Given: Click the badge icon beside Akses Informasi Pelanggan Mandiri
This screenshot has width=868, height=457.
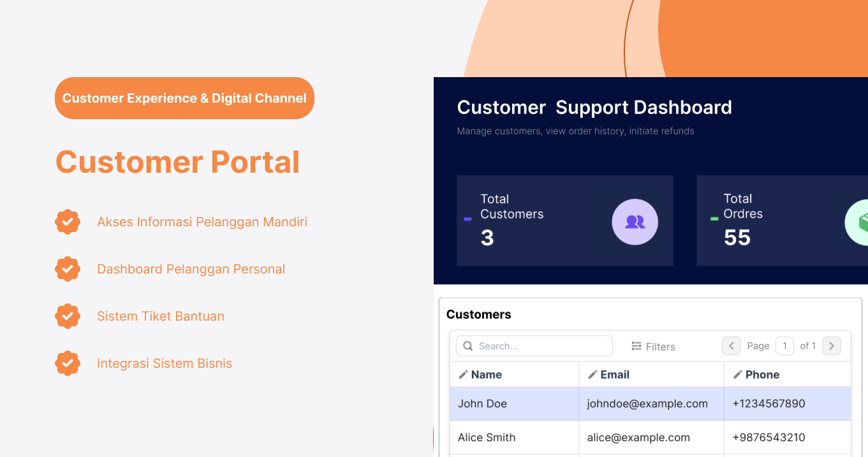Looking at the screenshot, I should 68,222.
